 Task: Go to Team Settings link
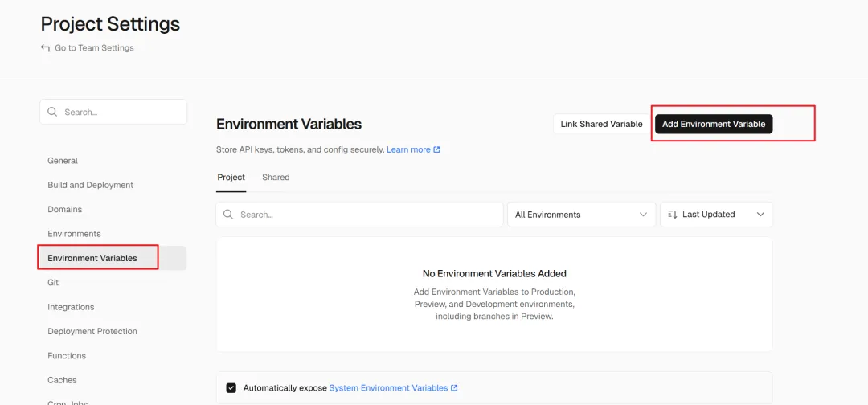tap(94, 48)
